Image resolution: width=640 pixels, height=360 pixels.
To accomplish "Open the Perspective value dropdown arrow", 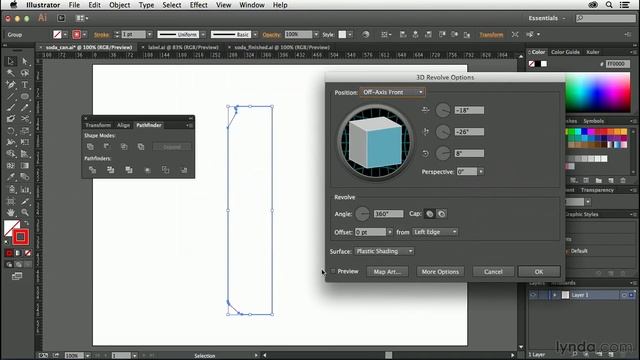I will point(481,172).
